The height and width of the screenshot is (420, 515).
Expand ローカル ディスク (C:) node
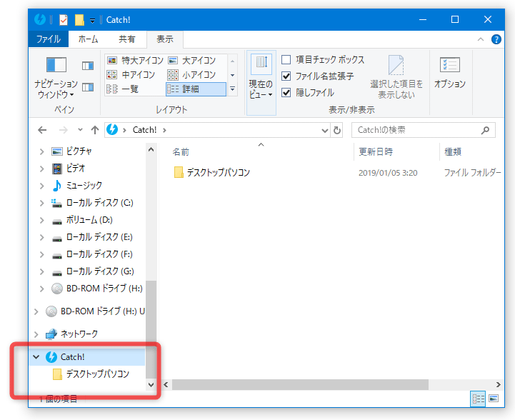(41, 203)
